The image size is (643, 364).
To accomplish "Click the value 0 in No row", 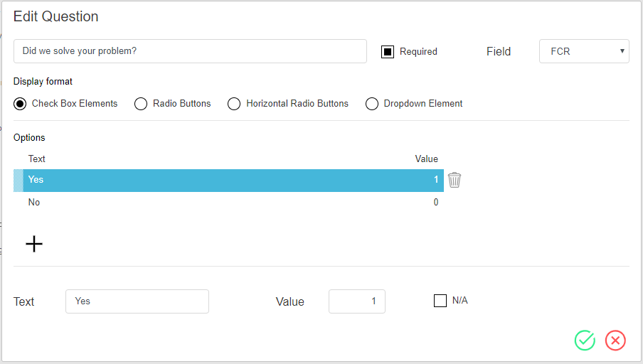I will click(435, 203).
